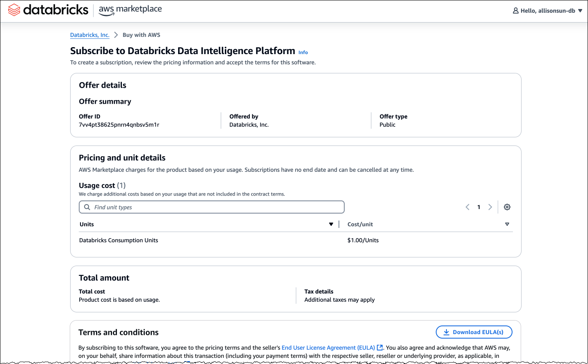Click the AWS Marketplace logo
Screen dimensions: 588x364
click(x=130, y=10)
